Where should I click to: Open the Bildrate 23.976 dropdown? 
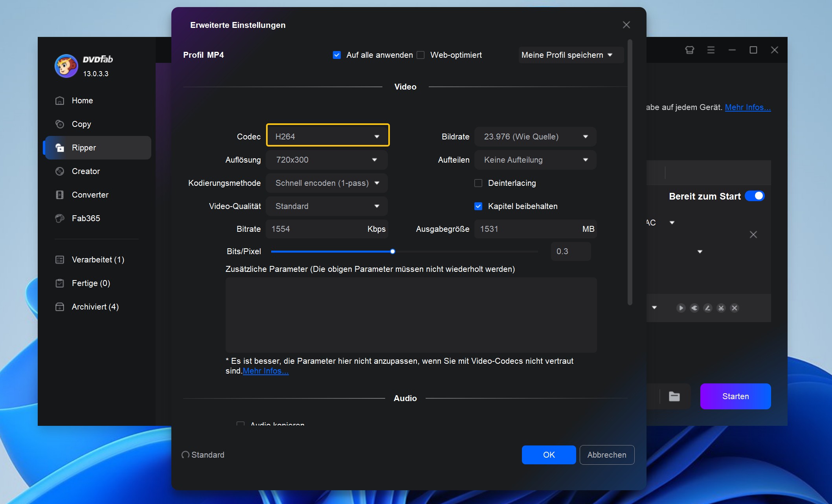(535, 137)
